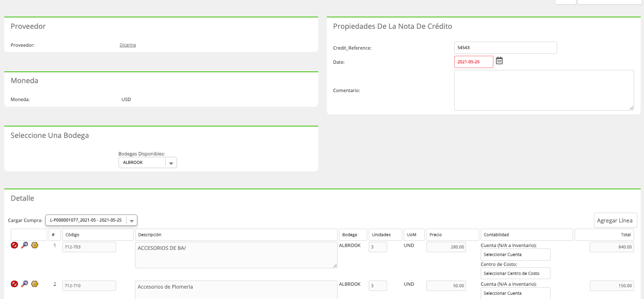The width and height of the screenshot is (644, 299).
Task: Click the Descripción column header
Action: click(x=236, y=235)
